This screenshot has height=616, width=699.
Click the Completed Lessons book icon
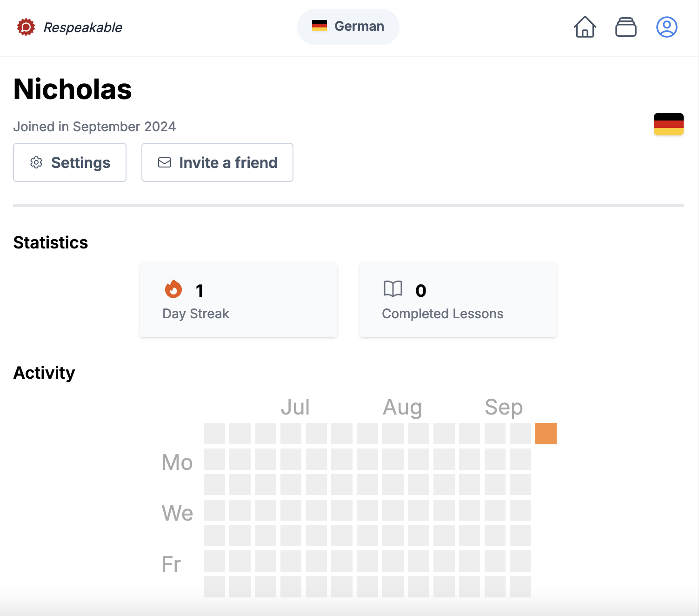(393, 289)
